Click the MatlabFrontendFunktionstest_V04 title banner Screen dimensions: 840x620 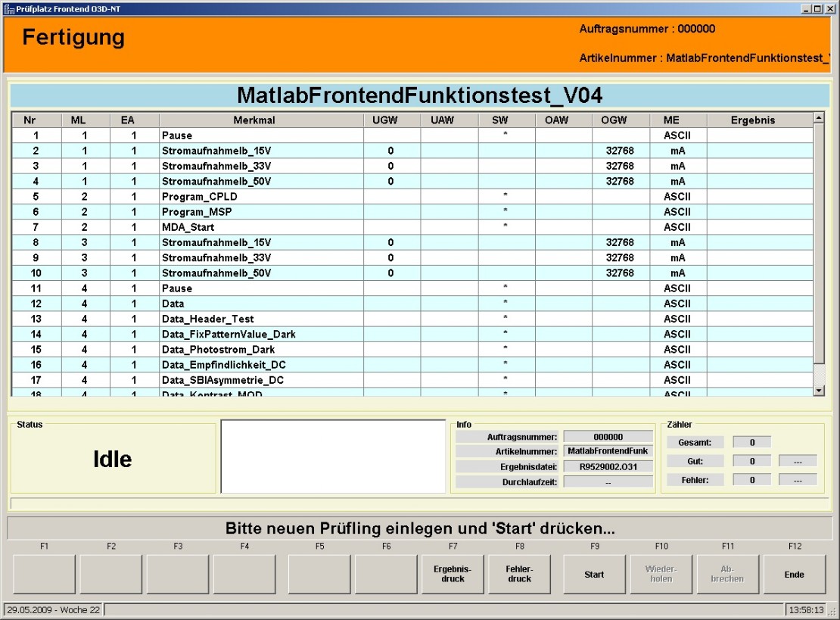(x=419, y=96)
